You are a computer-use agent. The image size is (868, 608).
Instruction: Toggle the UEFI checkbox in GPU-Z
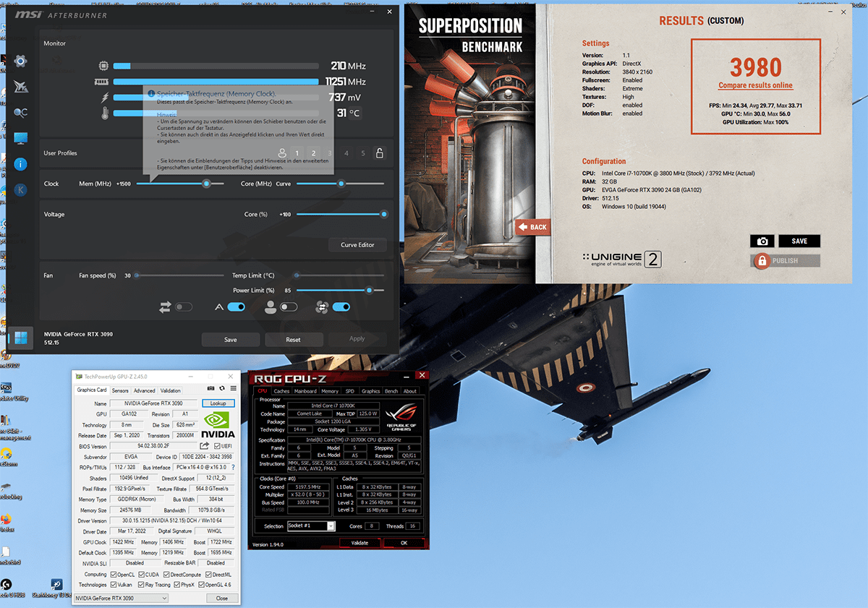pos(218,446)
